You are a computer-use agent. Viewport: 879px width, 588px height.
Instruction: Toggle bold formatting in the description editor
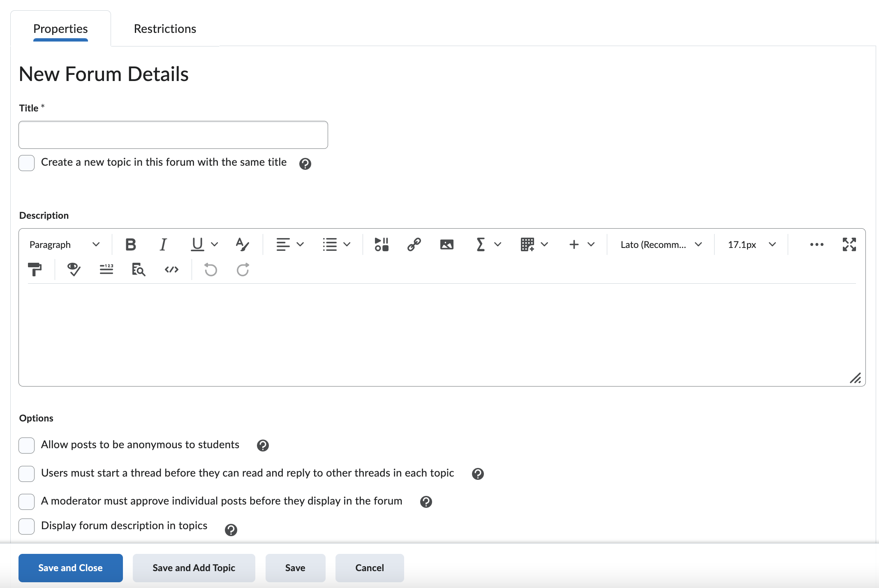131,245
